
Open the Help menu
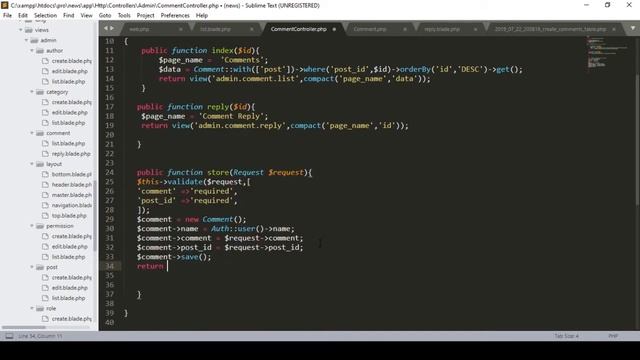(x=202, y=15)
